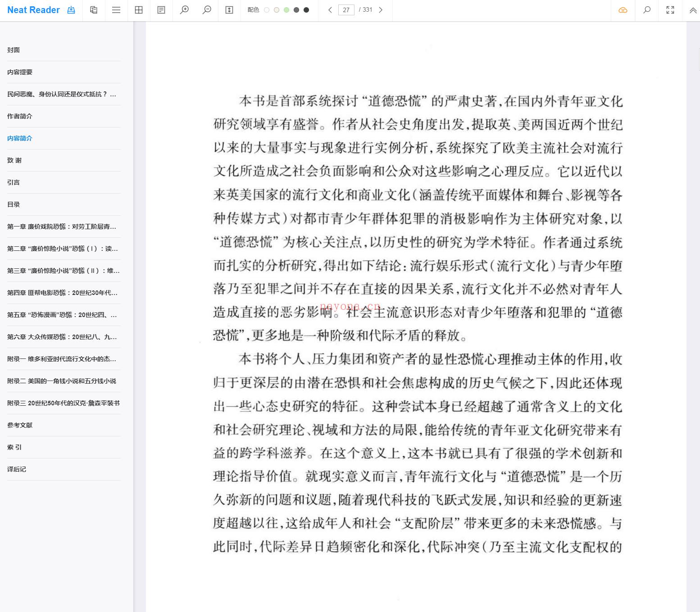Open the search magnifier icon

[x=647, y=10]
